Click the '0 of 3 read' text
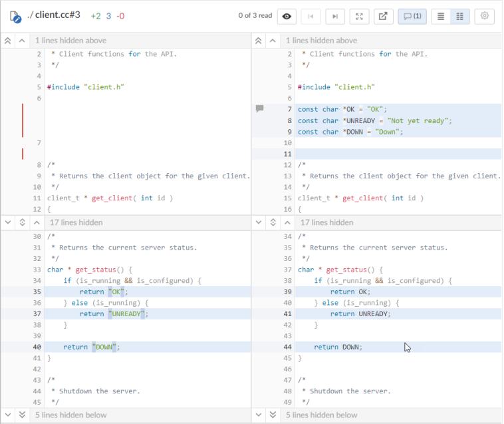This screenshot has height=424, width=504. pyautogui.click(x=255, y=15)
